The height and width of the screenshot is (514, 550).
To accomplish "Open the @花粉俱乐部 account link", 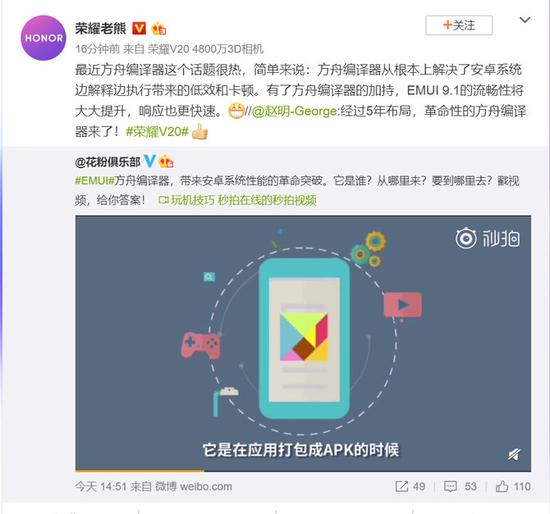I will (107, 162).
